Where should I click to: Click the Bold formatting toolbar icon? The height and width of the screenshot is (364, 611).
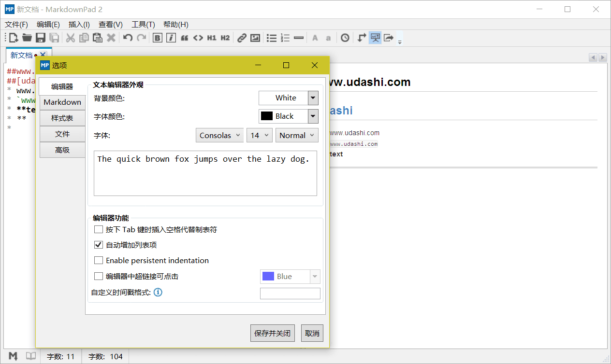pos(158,38)
